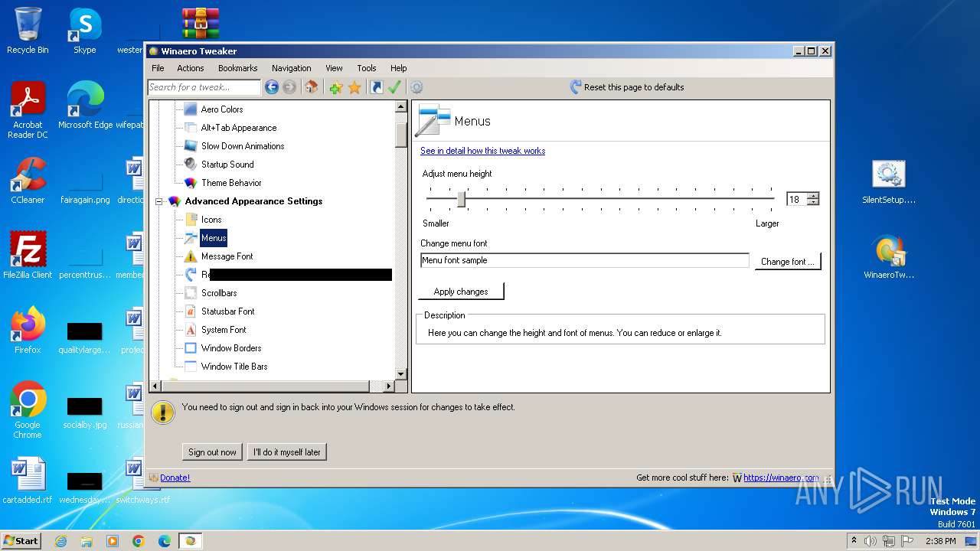Viewport: 980px width, 551px height.
Task: Click Change font button
Action: (788, 262)
